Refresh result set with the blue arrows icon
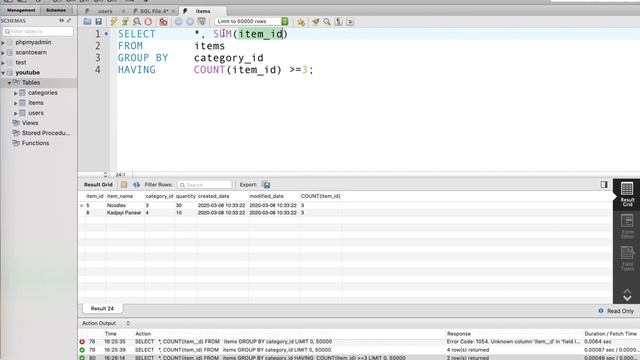640x360 pixels. (136, 185)
